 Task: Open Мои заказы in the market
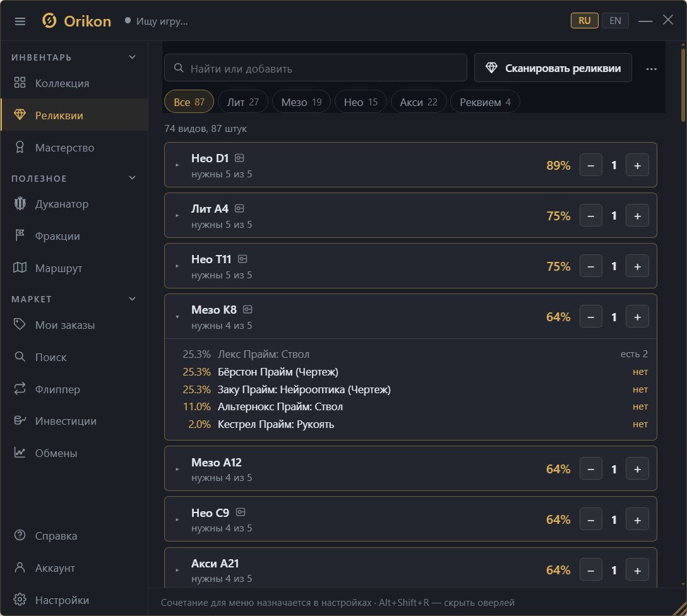click(x=75, y=325)
